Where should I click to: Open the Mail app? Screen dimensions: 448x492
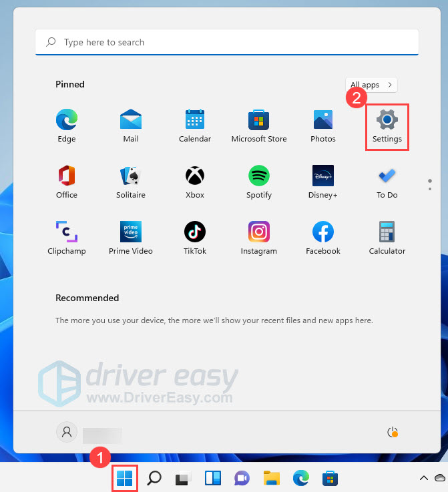(x=131, y=126)
